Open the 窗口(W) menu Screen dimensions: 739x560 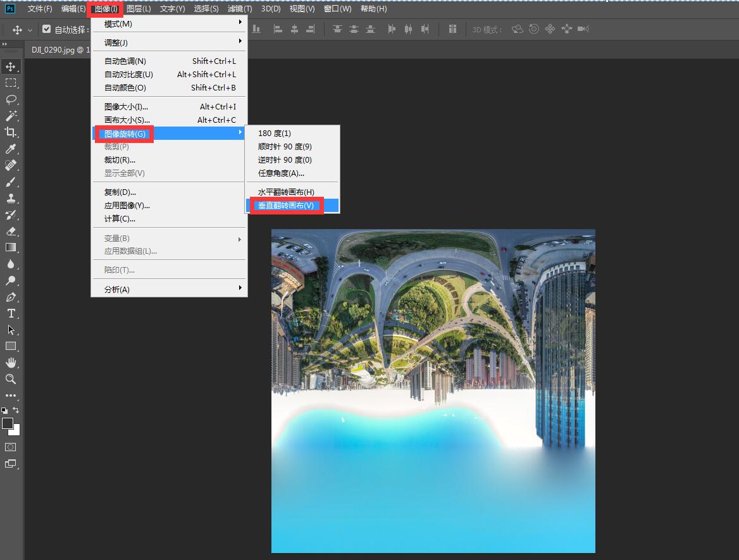tap(337, 8)
